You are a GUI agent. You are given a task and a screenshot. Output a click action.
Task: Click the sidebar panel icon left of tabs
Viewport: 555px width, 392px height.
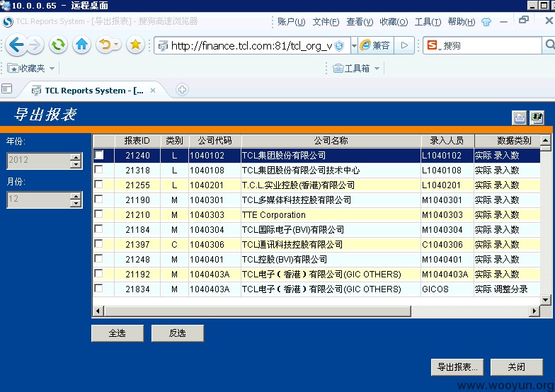pos(7,88)
